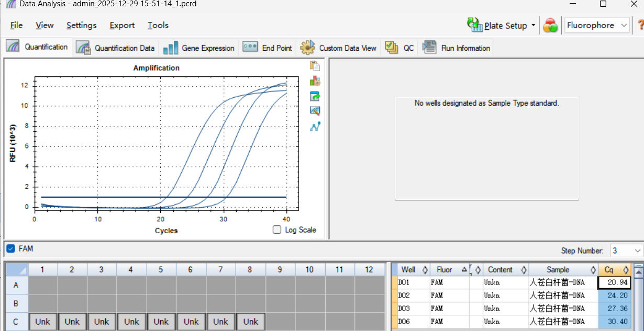Open chart settings via the bar-chart gear icon
Viewport: 644px width, 331px height.
[315, 81]
